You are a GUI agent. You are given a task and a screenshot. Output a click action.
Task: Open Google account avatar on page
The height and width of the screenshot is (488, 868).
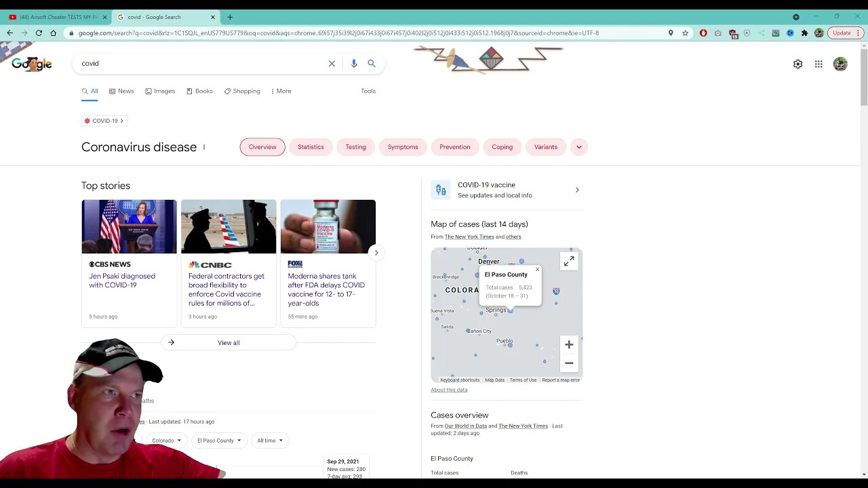click(840, 64)
